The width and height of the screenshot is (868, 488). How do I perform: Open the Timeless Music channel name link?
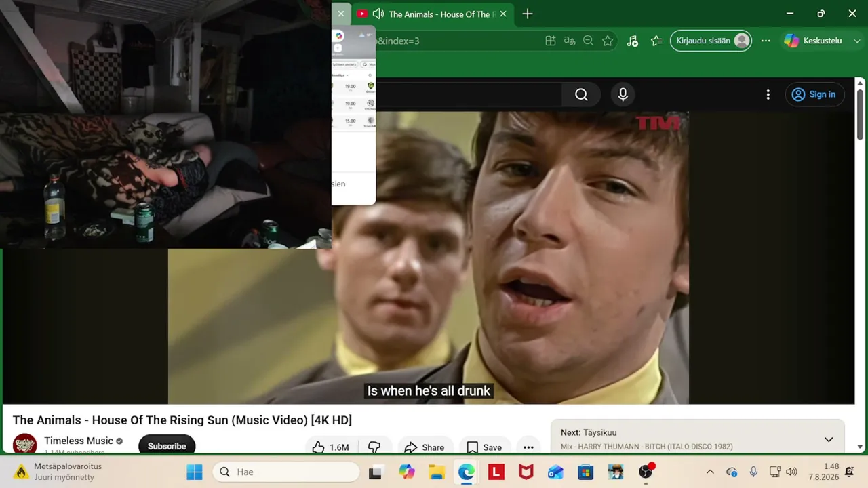[79, 441]
